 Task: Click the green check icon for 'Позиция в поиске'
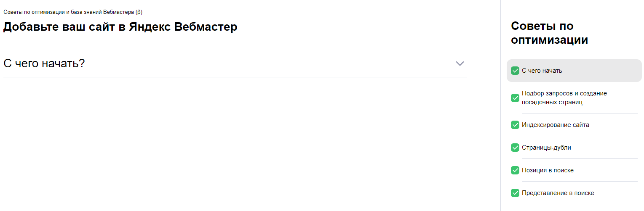(x=515, y=170)
